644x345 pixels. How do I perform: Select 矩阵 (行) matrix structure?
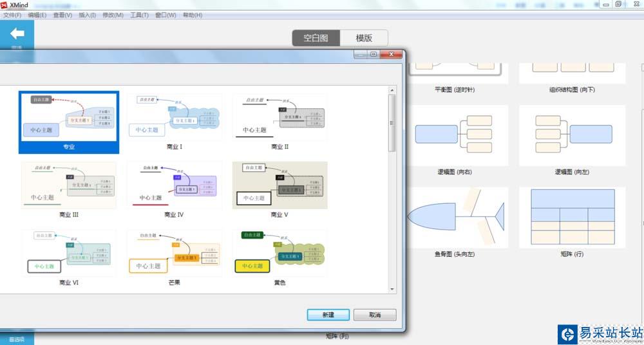[x=572, y=218]
